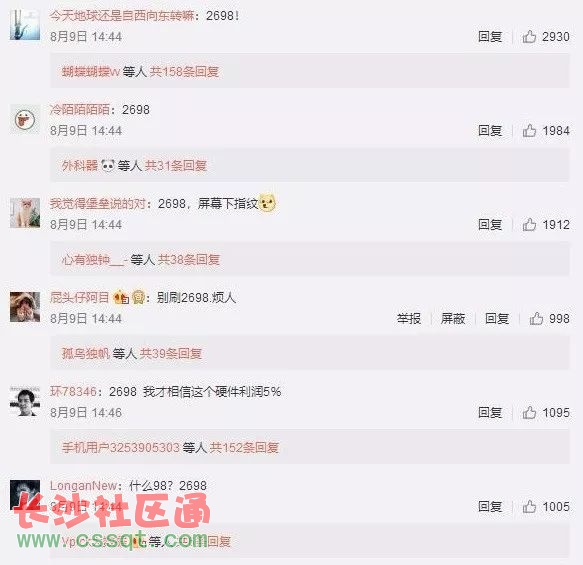Report the comment via 举报

[409, 319]
